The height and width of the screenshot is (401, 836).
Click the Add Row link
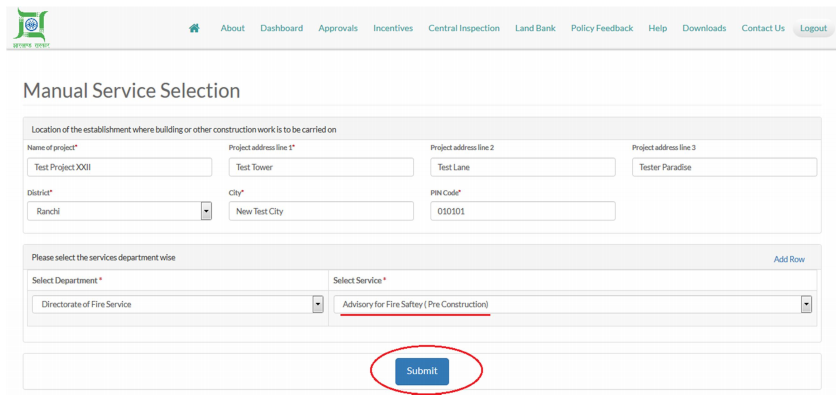point(789,259)
